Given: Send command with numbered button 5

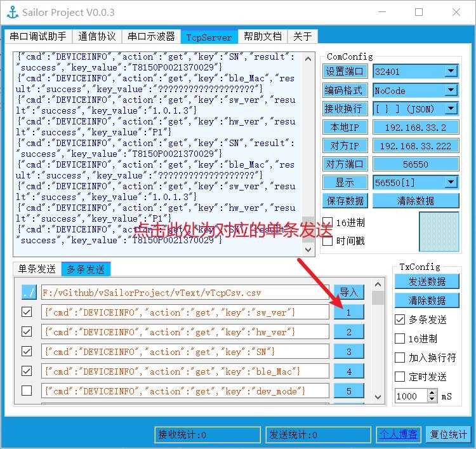Looking at the screenshot, I should pos(349,391).
